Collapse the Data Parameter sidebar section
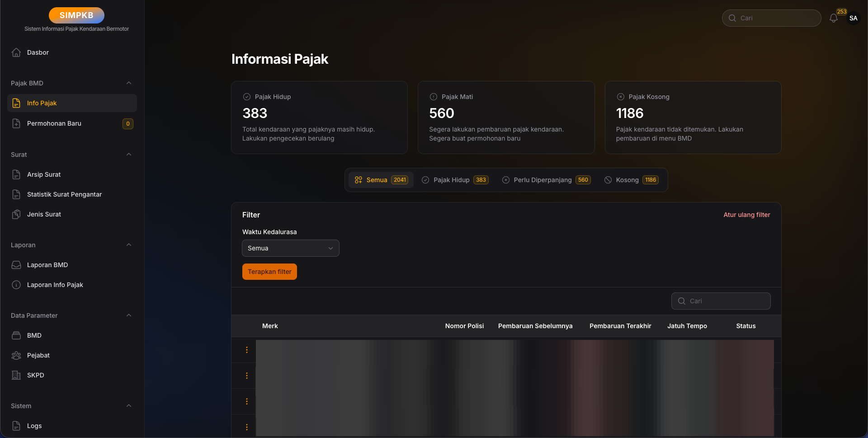Viewport: 868px width, 438px height. tap(129, 316)
